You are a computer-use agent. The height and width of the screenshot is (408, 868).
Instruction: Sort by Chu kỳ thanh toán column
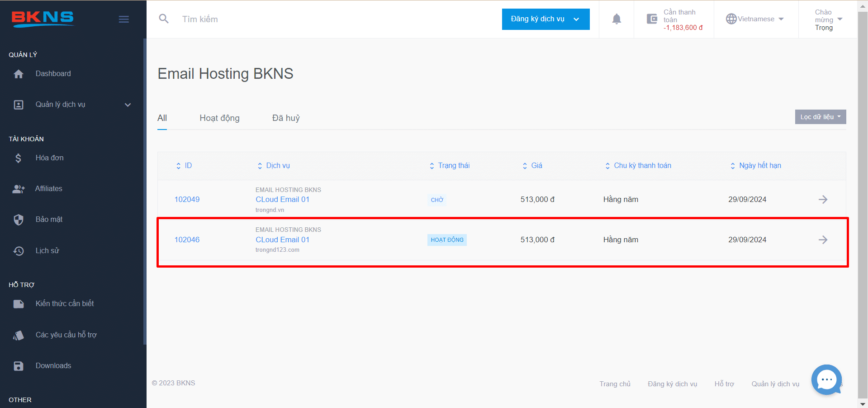[x=638, y=166]
